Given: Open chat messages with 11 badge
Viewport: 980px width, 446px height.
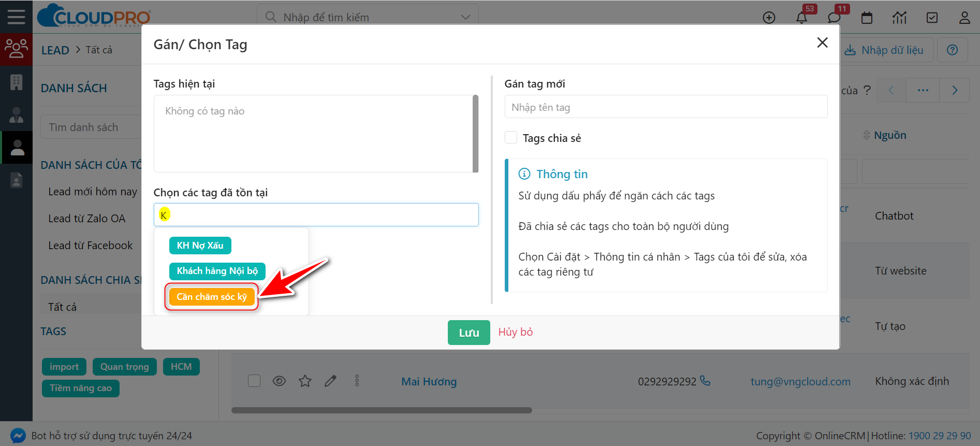Looking at the screenshot, I should coord(834,18).
